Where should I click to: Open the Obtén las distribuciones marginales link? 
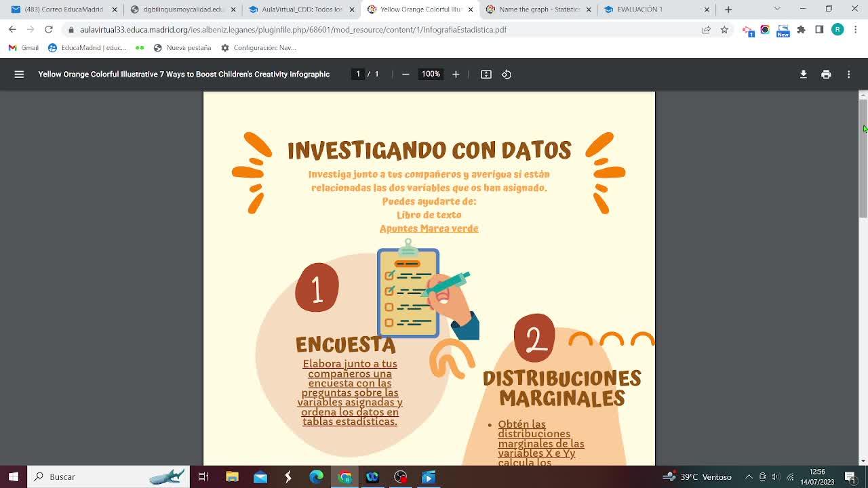click(x=541, y=443)
